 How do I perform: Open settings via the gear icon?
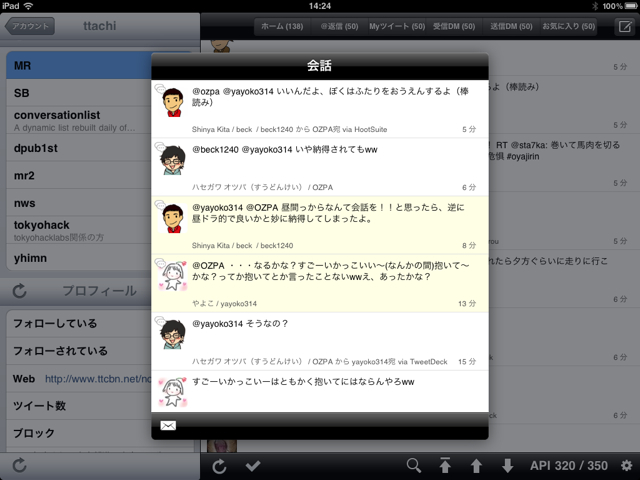(626, 465)
